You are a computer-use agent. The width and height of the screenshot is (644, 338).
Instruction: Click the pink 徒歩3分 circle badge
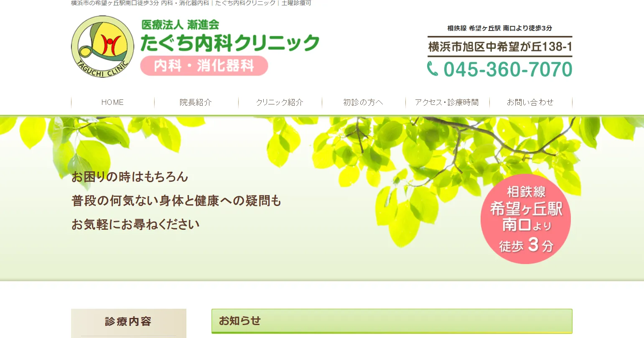coord(526,219)
